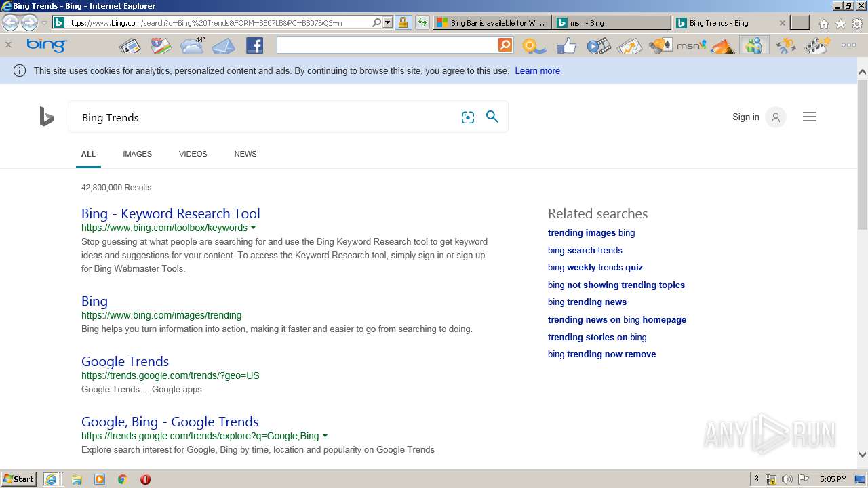Viewport: 868px width, 488px height.
Task: Open IE Favorites star icon
Action: coord(840,23)
